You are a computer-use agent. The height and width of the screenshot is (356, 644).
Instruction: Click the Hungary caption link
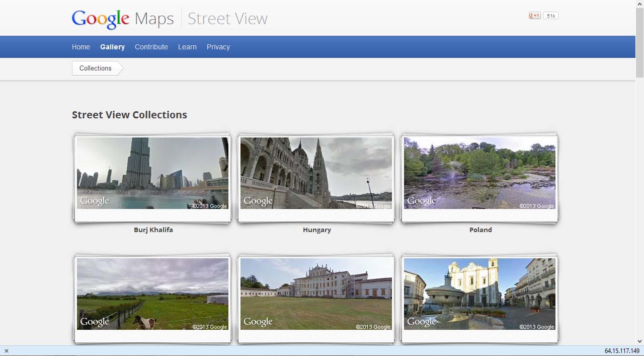click(317, 230)
